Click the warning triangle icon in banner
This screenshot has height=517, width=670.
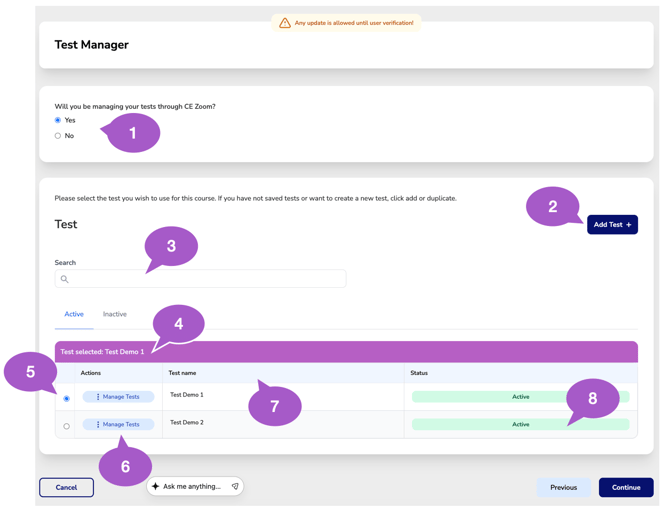click(285, 23)
